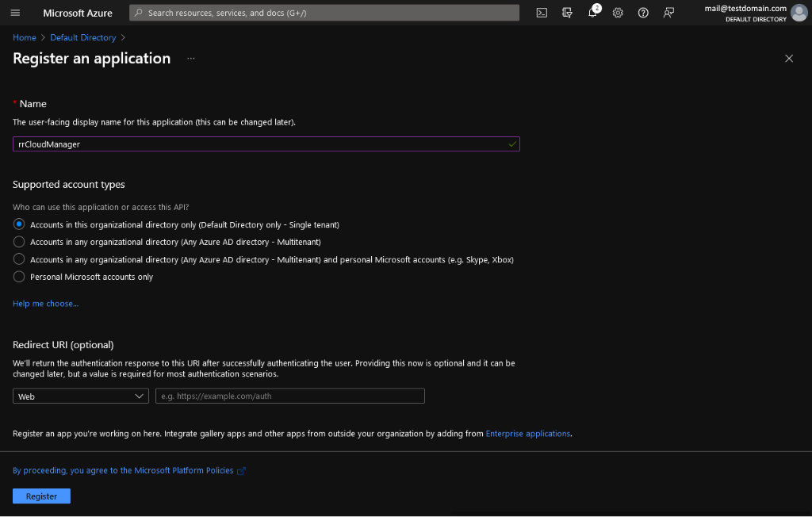Open the help question mark menu

643,13
